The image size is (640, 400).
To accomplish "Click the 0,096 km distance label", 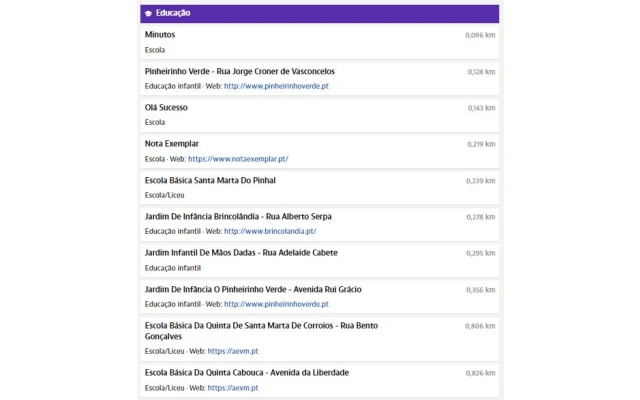I will coord(480,35).
